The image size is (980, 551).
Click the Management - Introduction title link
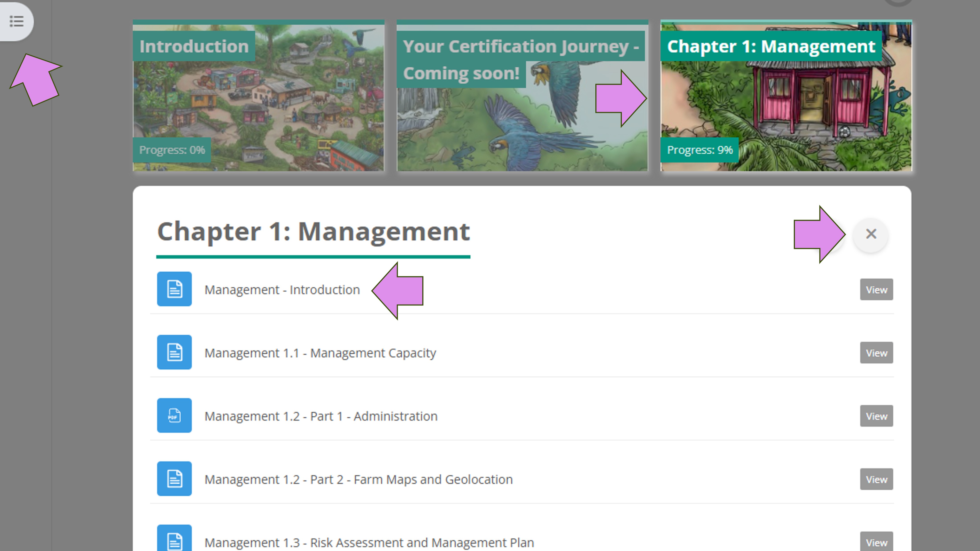tap(282, 290)
